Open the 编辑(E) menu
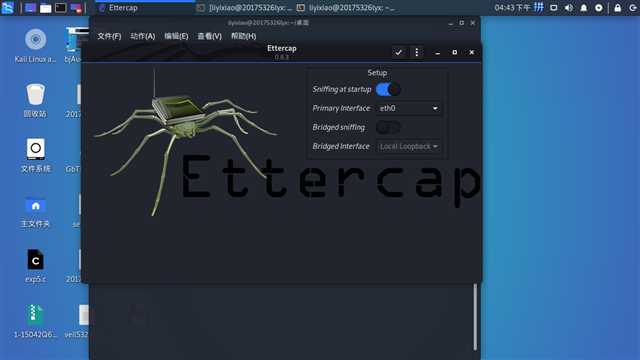Viewport: 640px width, 360px height. pyautogui.click(x=176, y=36)
